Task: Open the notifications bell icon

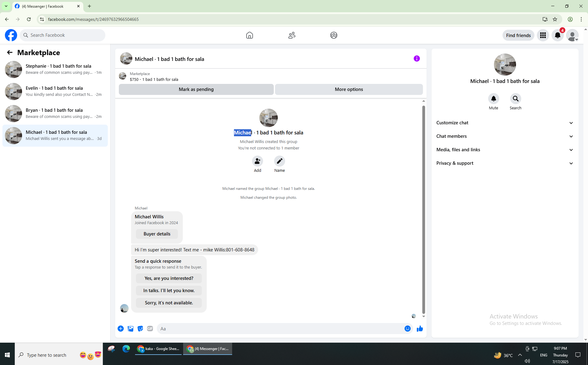Action: (x=558, y=35)
